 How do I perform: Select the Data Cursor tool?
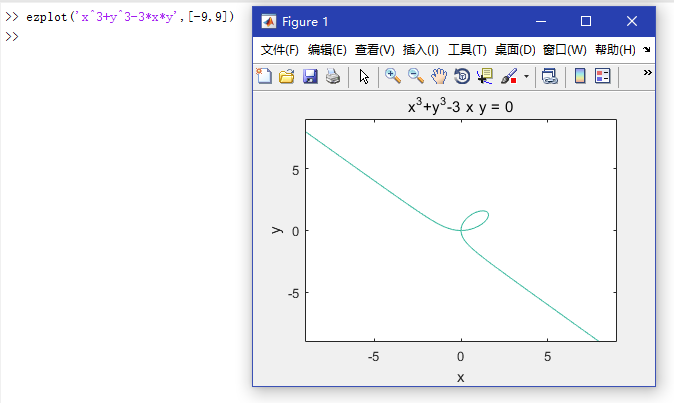[x=485, y=76]
